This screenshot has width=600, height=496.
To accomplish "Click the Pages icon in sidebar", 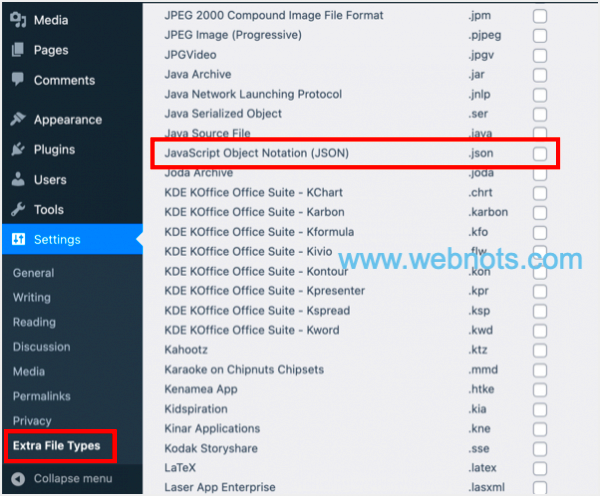I will [x=18, y=50].
